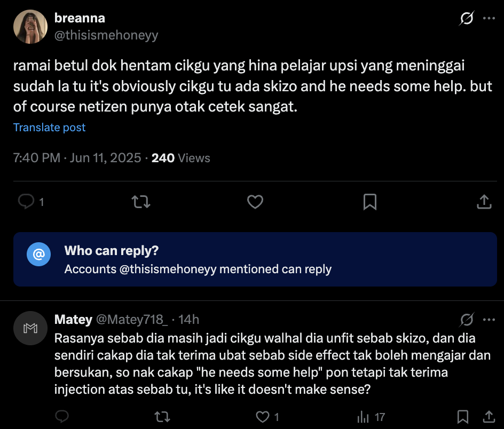504x429 pixels.
Task: Open Grok icon on breanna's post
Action: click(466, 19)
